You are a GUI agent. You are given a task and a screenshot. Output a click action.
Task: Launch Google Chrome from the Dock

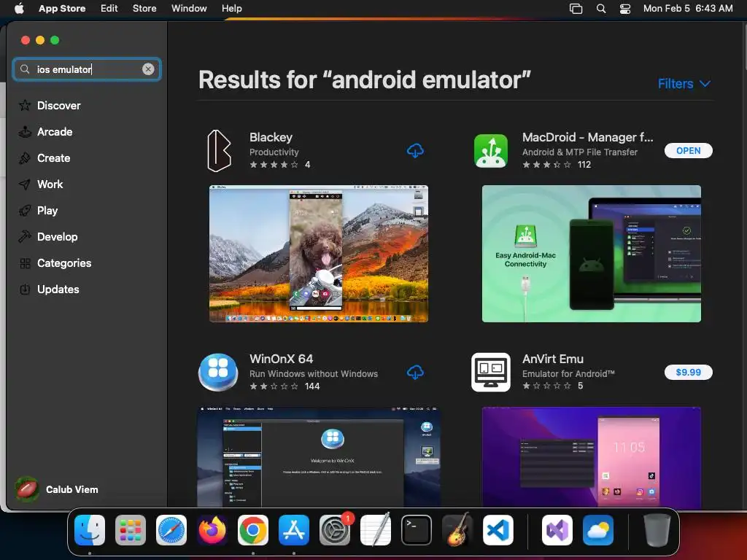(253, 530)
